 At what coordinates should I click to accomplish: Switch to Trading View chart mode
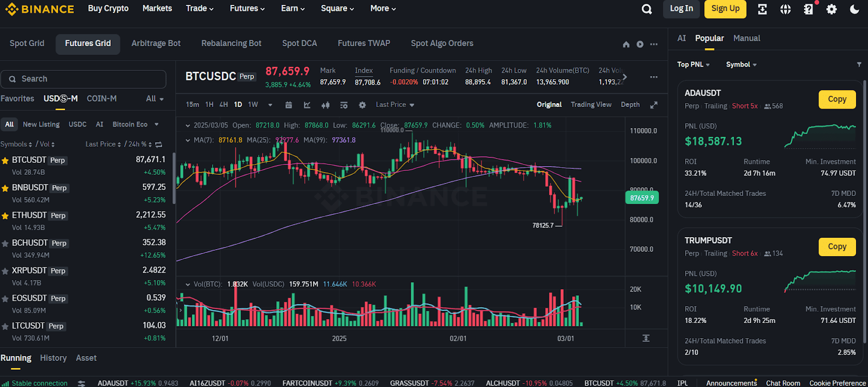pos(591,105)
